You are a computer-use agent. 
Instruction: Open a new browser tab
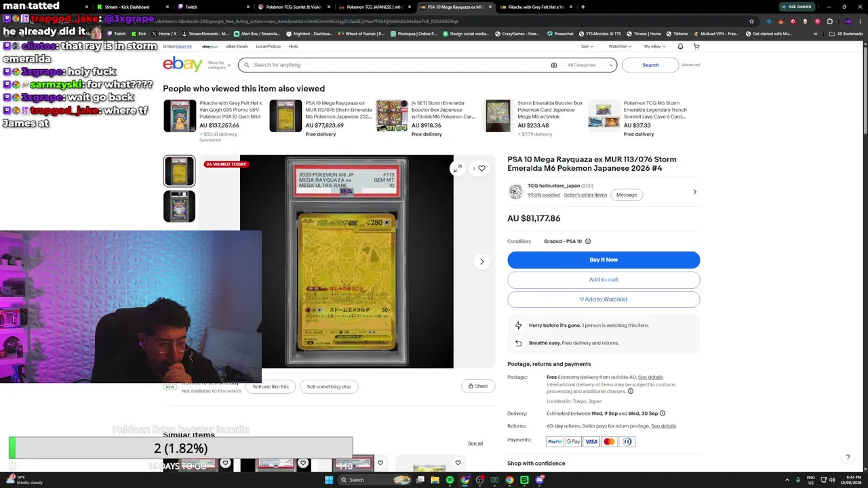click(583, 7)
